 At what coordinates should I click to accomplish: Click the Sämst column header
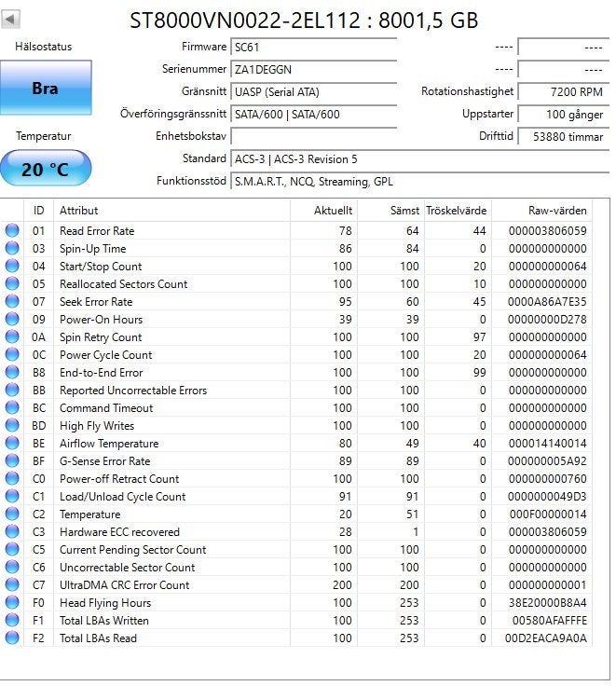(391, 211)
